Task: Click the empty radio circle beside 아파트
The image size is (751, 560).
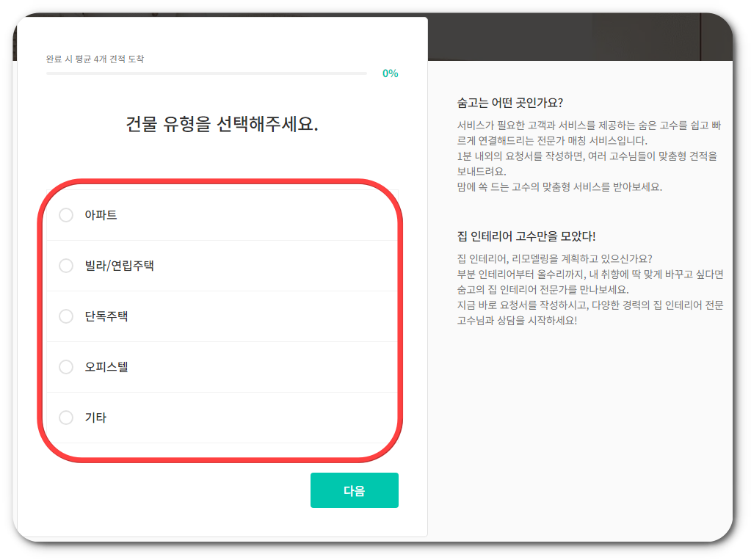Action: click(x=66, y=215)
